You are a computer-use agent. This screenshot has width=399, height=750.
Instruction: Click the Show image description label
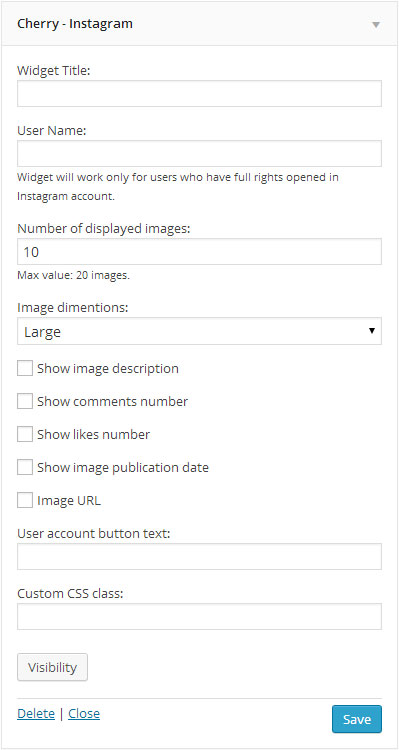108,369
